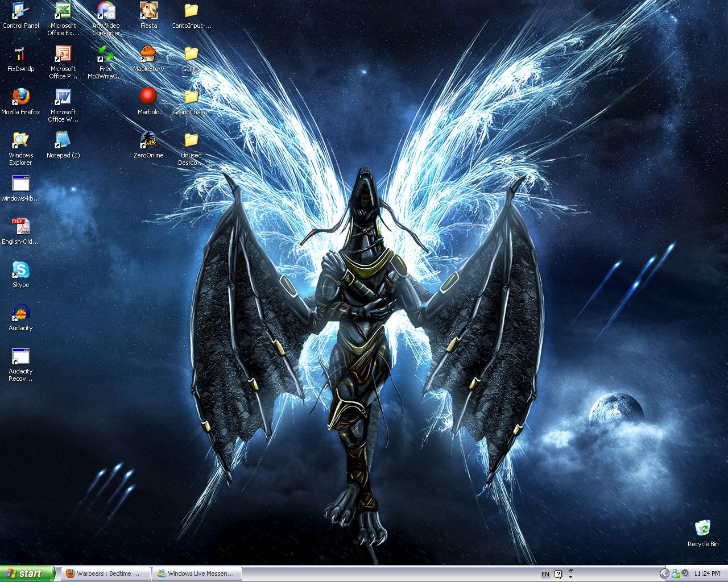Screen dimensions: 728x582
Task: Open the Notepad (2) icon
Action: (x=63, y=145)
